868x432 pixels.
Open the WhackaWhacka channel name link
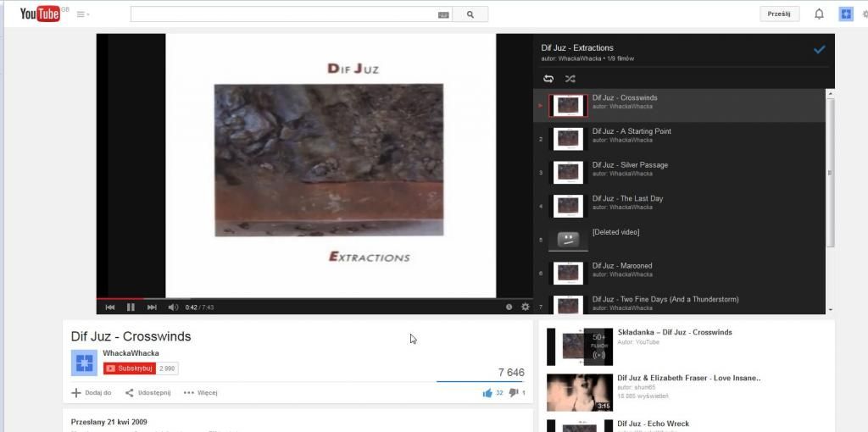pyautogui.click(x=131, y=353)
